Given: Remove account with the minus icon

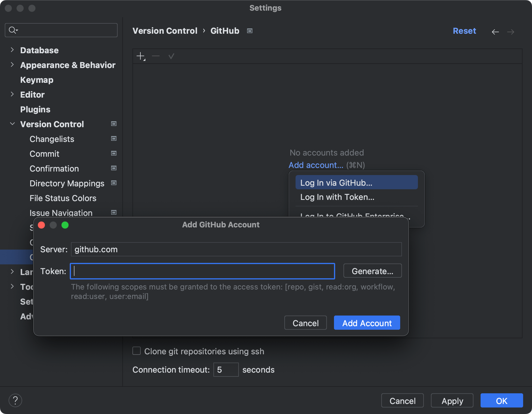Looking at the screenshot, I should coord(156,56).
